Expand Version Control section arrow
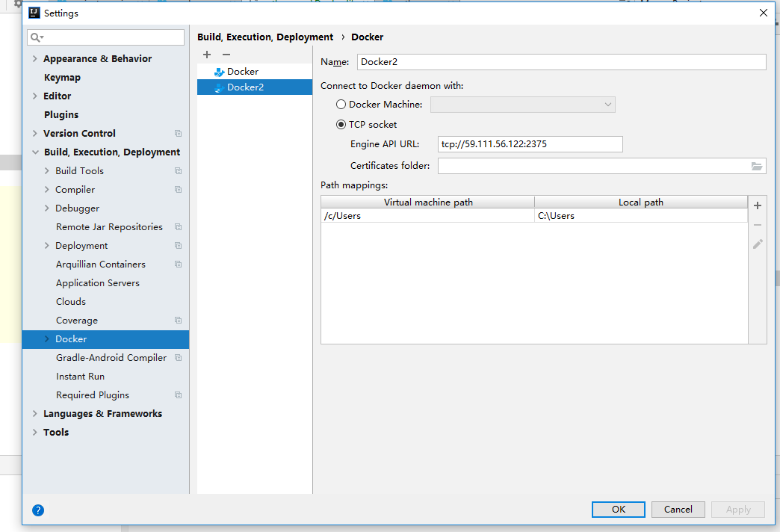780x532 pixels. coord(35,133)
